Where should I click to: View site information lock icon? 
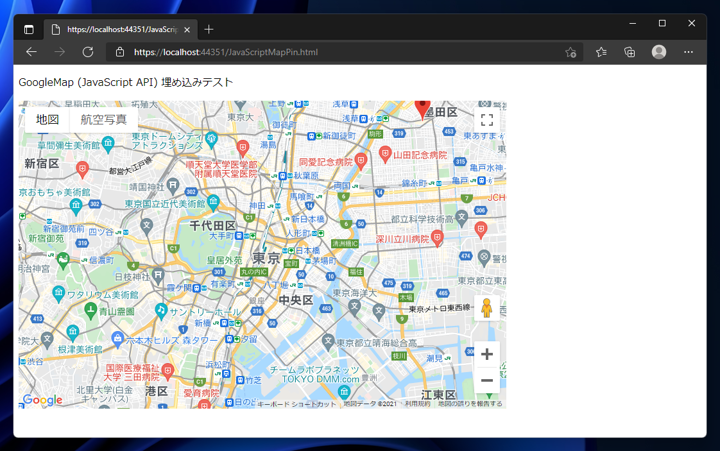pos(120,52)
